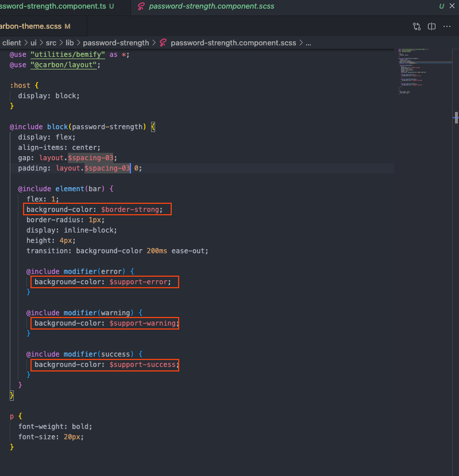Open the password-strength folder breadcrumb
Viewport: 459px width, 476px height.
click(116, 43)
